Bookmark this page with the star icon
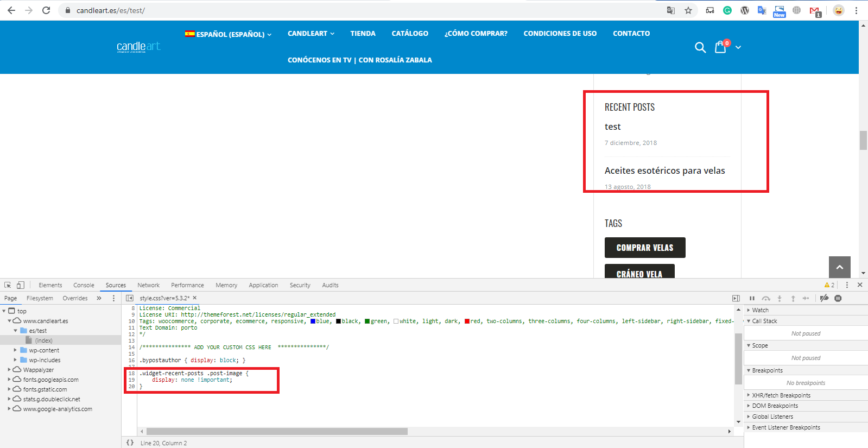 click(x=688, y=10)
